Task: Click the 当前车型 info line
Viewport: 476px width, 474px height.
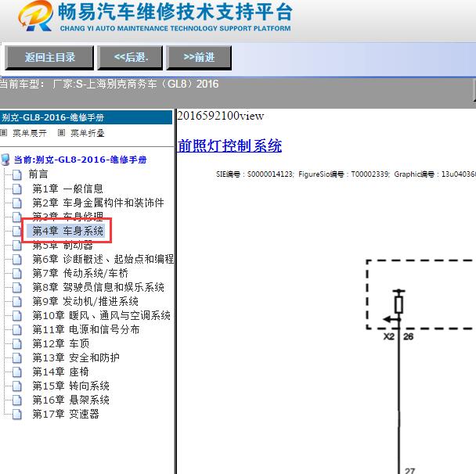Action: pyautogui.click(x=110, y=84)
